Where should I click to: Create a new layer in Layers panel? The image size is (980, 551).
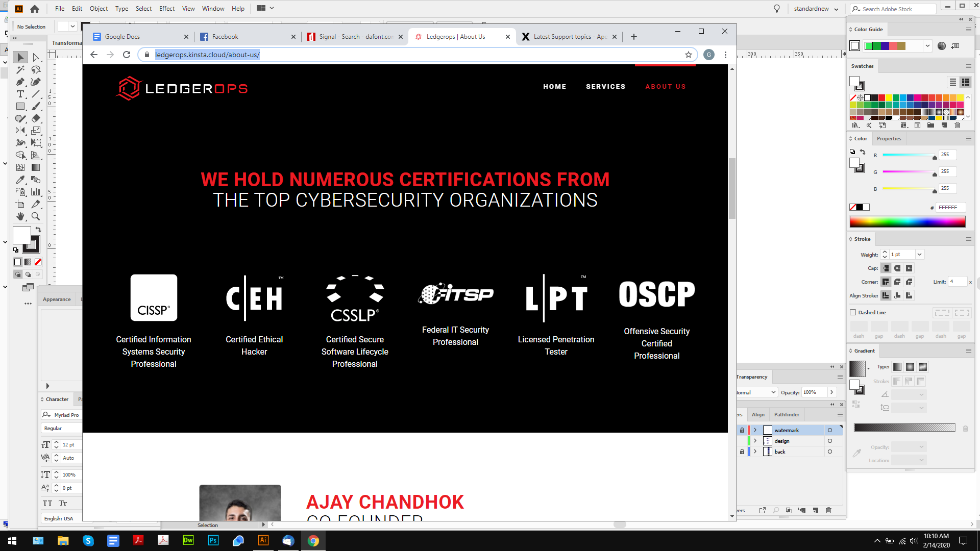pyautogui.click(x=815, y=510)
